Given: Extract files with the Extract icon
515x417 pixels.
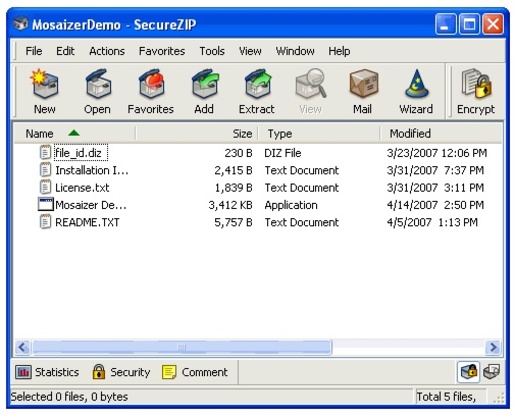Looking at the screenshot, I should point(257,84).
